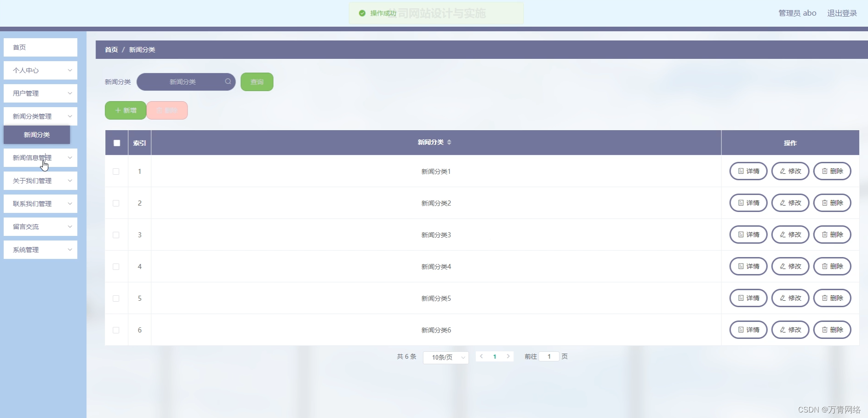This screenshot has width=868, height=418.
Task: Select 新闻分类 in the sidebar submenu
Action: (37, 135)
